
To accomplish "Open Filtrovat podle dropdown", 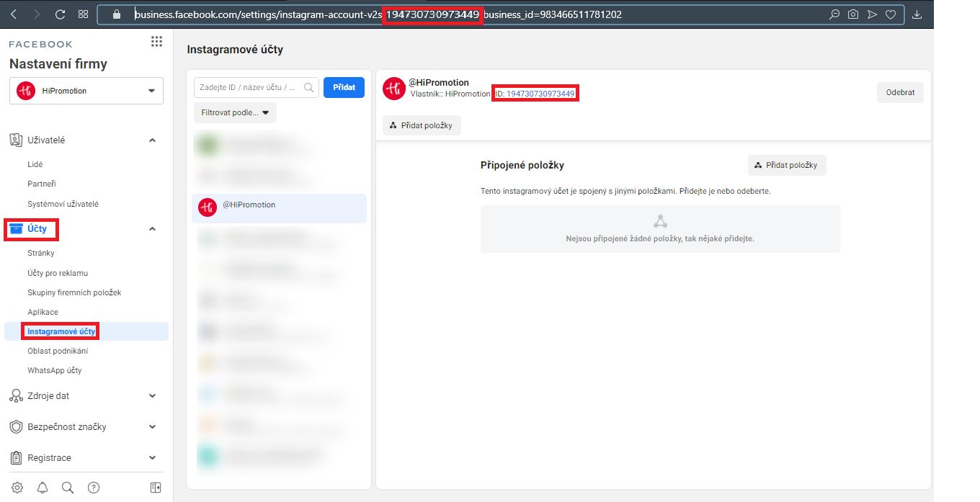I will click(x=235, y=113).
